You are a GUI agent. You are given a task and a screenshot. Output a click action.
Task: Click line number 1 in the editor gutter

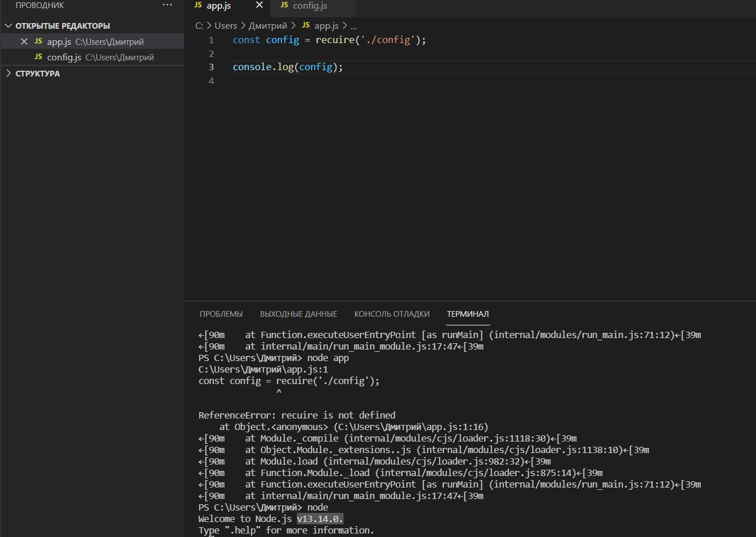coord(211,40)
